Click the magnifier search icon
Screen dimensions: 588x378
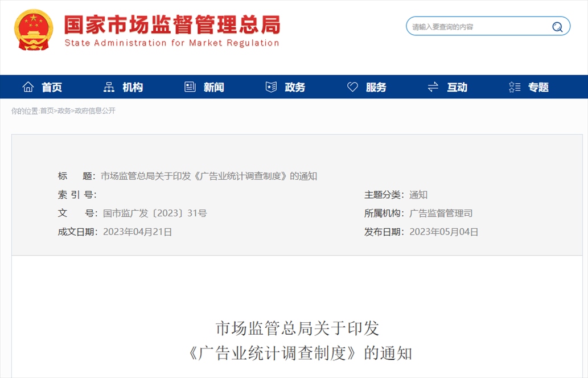(557, 27)
